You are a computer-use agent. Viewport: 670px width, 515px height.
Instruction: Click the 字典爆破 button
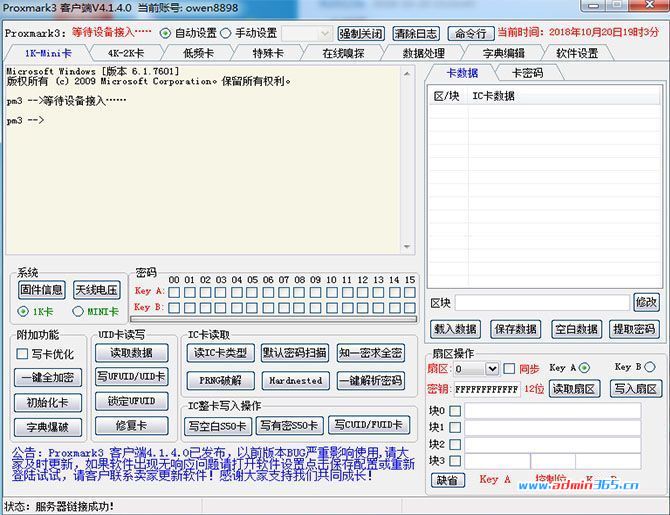47,427
